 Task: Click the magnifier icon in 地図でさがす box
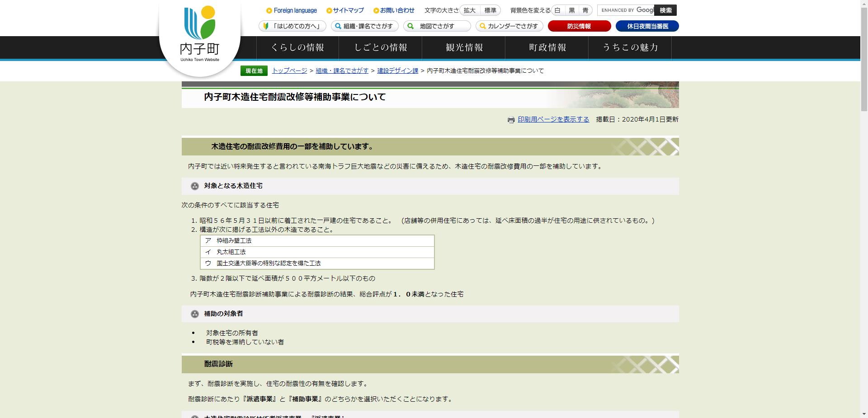pyautogui.click(x=410, y=26)
